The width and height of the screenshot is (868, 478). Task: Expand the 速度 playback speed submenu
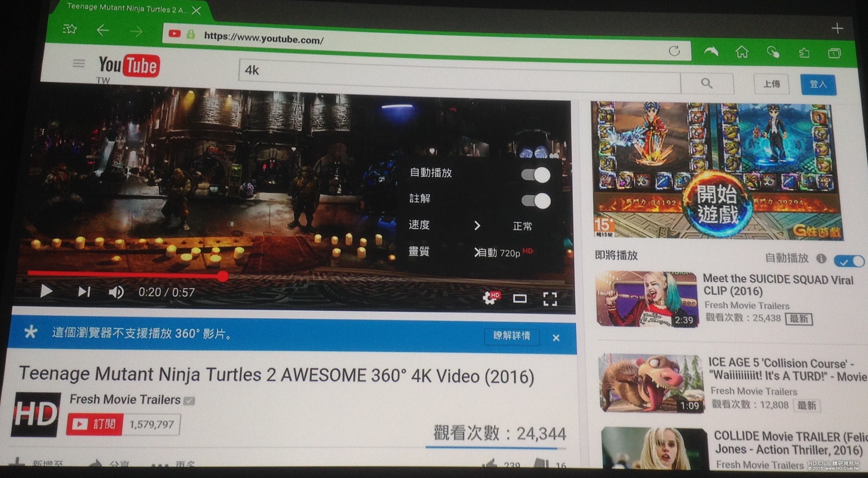477,225
